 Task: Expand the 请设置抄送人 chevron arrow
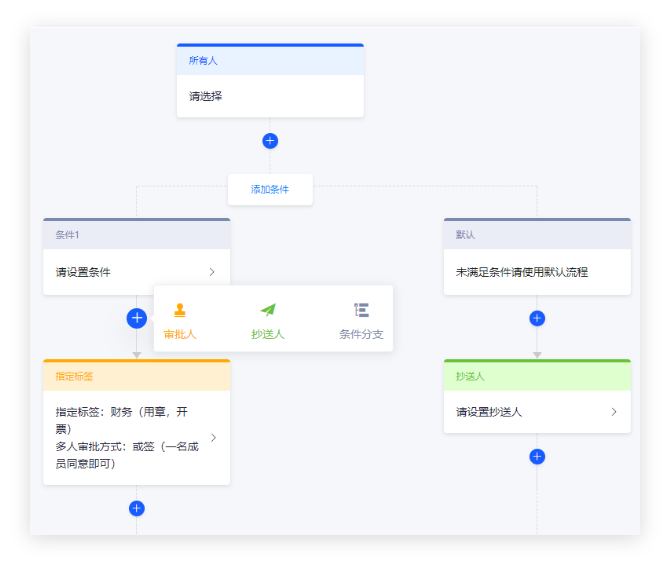pos(613,411)
